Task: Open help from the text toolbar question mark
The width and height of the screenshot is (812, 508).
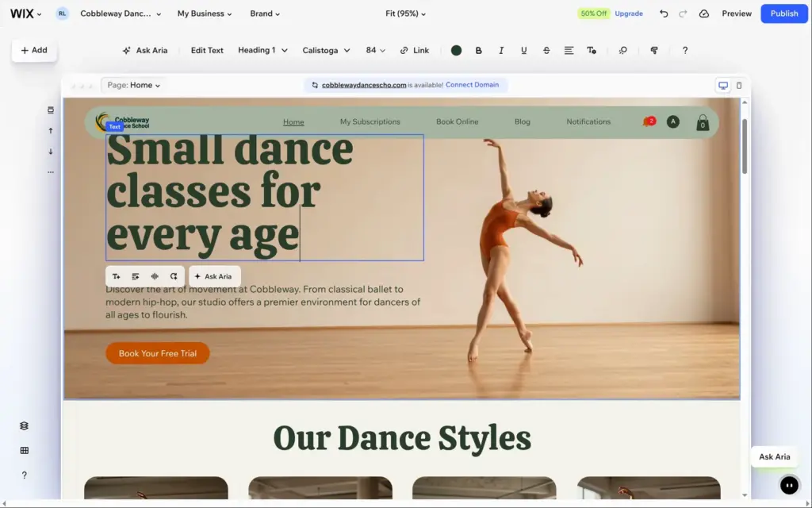Action: (x=685, y=50)
